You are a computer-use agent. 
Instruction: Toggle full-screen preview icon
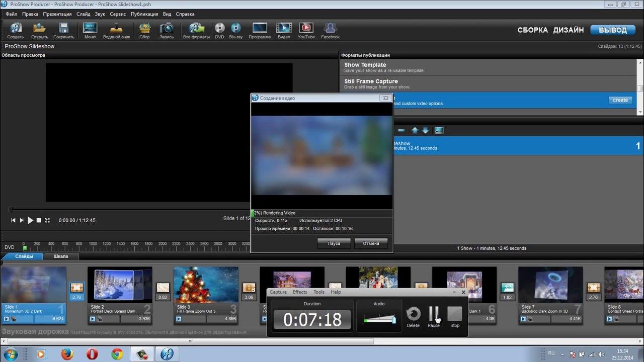coord(47,220)
